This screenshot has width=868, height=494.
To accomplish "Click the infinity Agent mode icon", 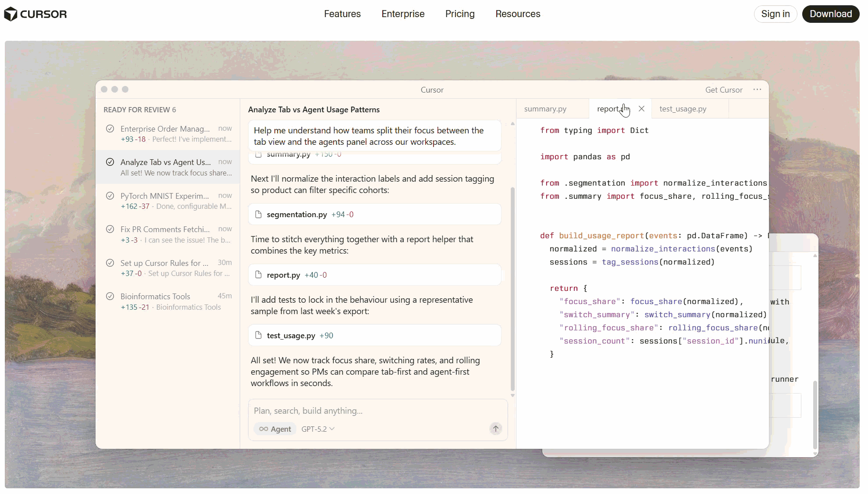I will pyautogui.click(x=263, y=429).
